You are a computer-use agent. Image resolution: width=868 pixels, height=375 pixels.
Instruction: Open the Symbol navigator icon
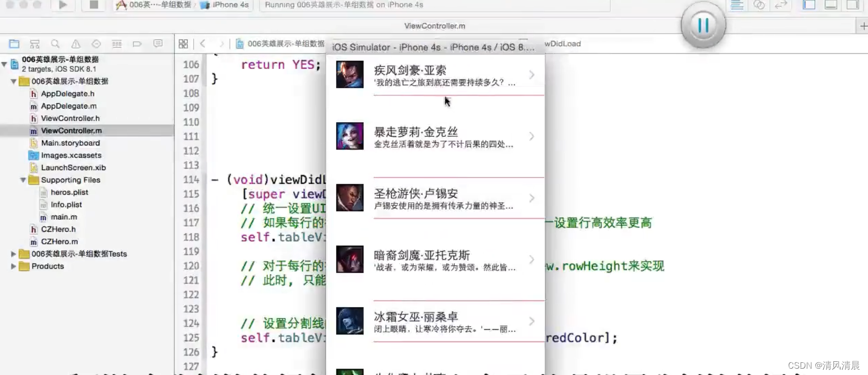(35, 44)
